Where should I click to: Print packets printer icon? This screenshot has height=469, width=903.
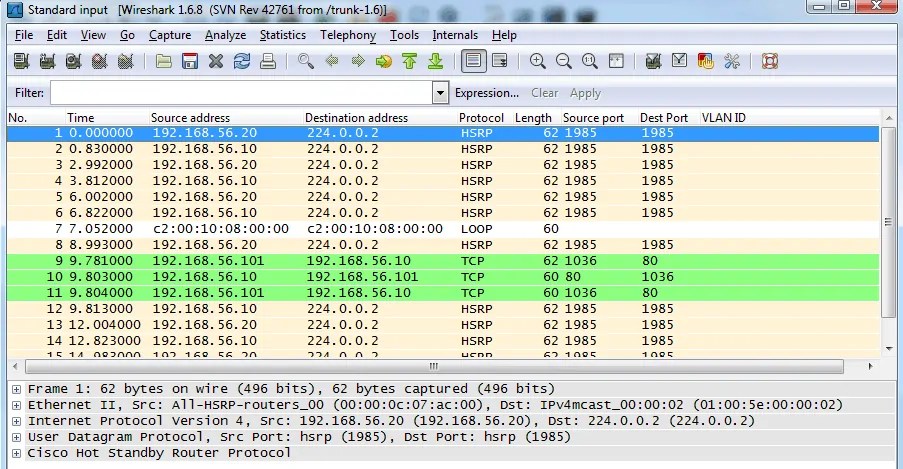[x=268, y=61]
